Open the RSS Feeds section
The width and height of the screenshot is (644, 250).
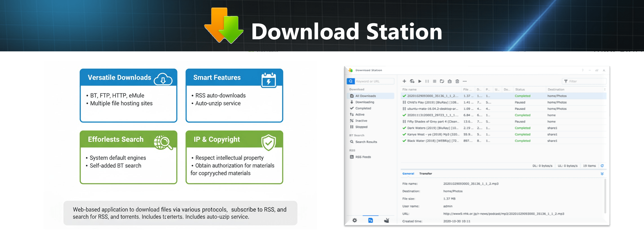[363, 157]
